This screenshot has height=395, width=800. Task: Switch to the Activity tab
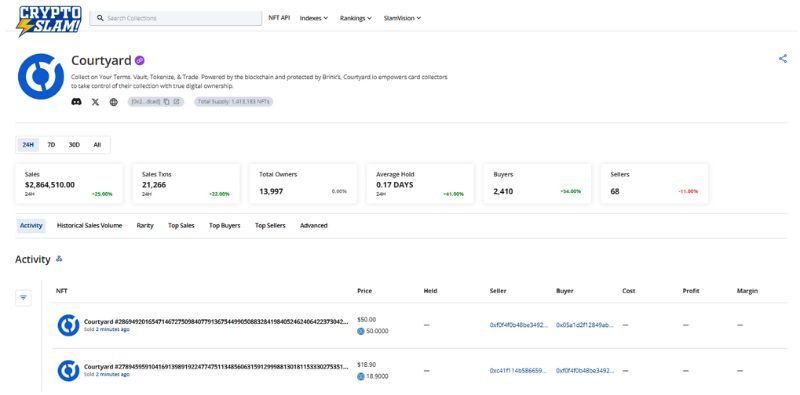coord(31,226)
